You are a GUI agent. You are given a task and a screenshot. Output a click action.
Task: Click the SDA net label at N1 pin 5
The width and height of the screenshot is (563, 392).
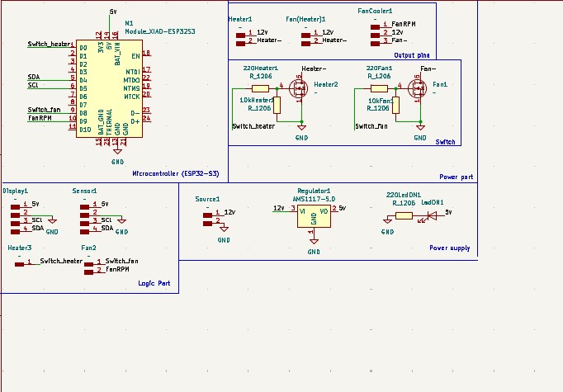pyautogui.click(x=34, y=77)
